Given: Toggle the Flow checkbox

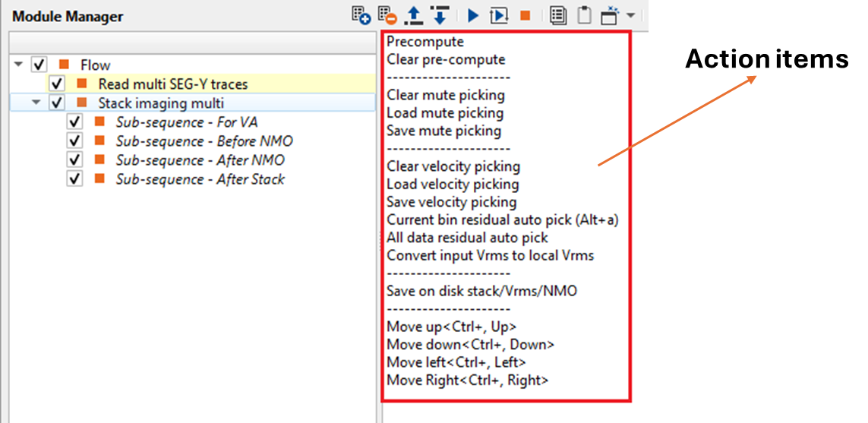Looking at the screenshot, I should [x=39, y=65].
